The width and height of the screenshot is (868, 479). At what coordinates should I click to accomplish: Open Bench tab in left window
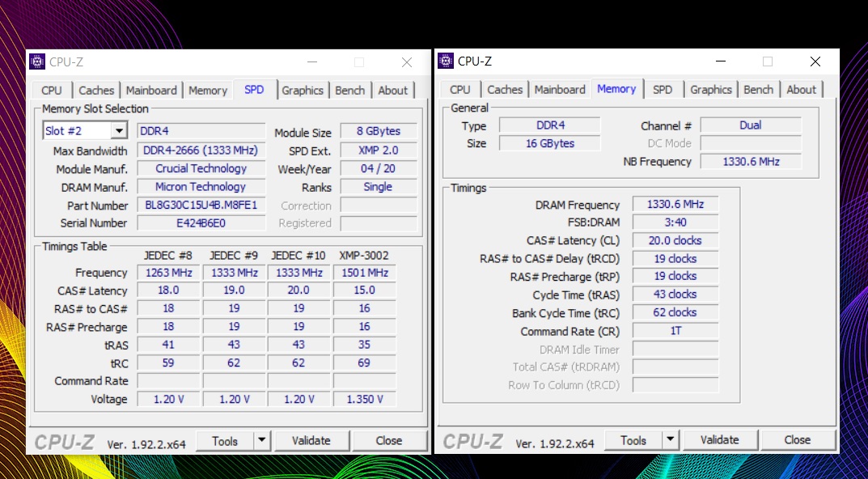pos(349,91)
